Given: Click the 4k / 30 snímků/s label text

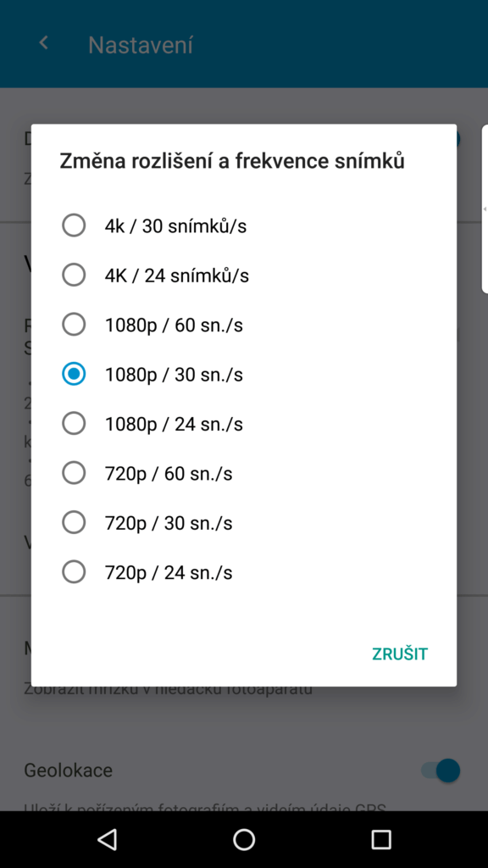Looking at the screenshot, I should (176, 226).
